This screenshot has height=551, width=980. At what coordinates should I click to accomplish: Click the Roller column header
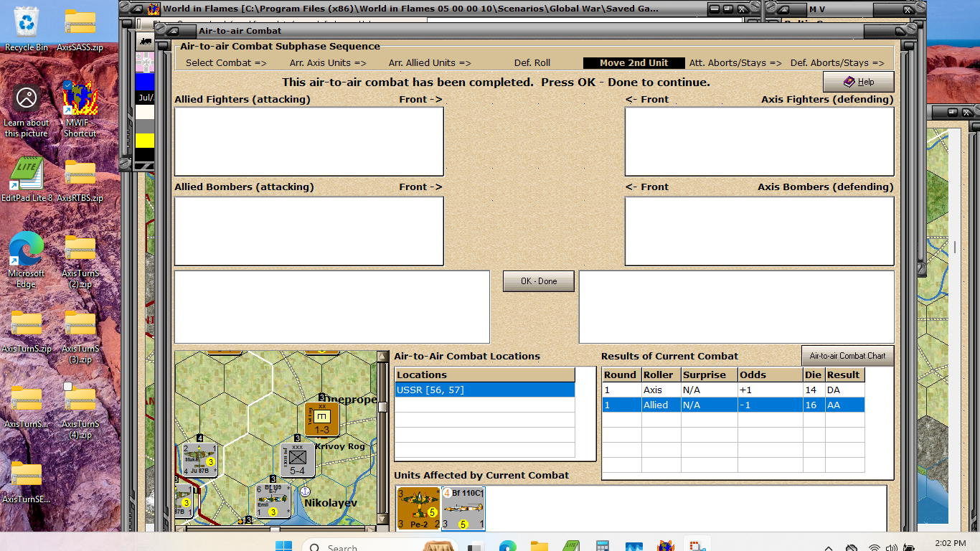[659, 375]
